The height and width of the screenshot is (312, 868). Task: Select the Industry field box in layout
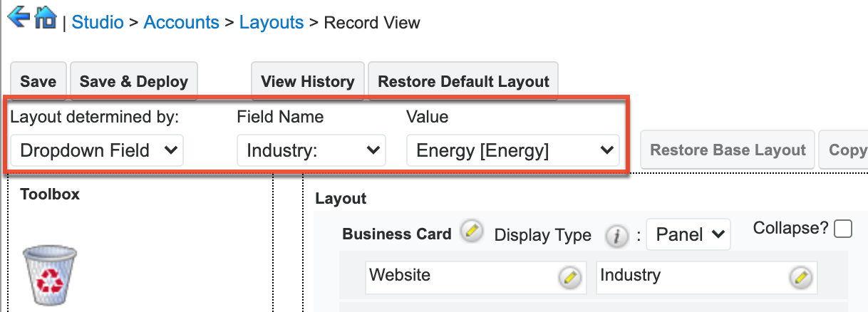(x=706, y=277)
